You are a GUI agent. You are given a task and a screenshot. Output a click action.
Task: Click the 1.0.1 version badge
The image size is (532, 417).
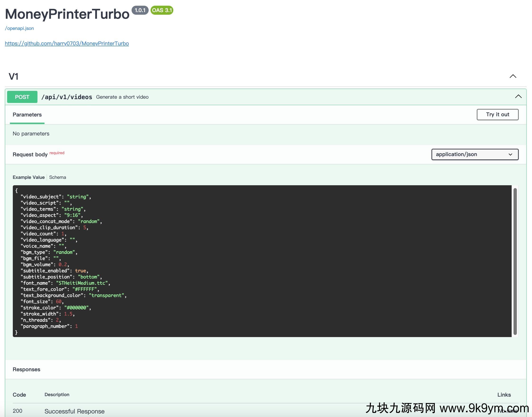[140, 10]
